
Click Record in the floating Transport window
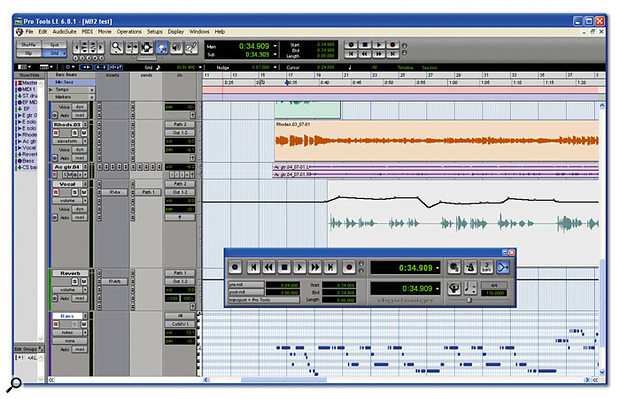coord(349,268)
